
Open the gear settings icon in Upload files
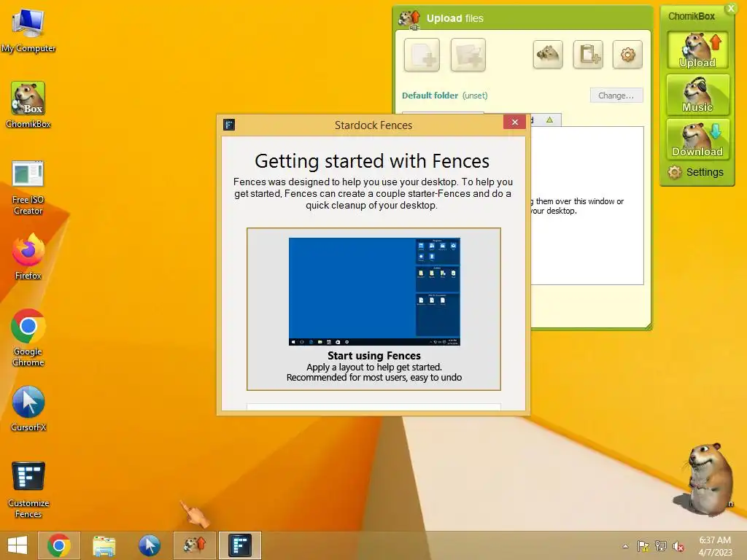click(627, 54)
